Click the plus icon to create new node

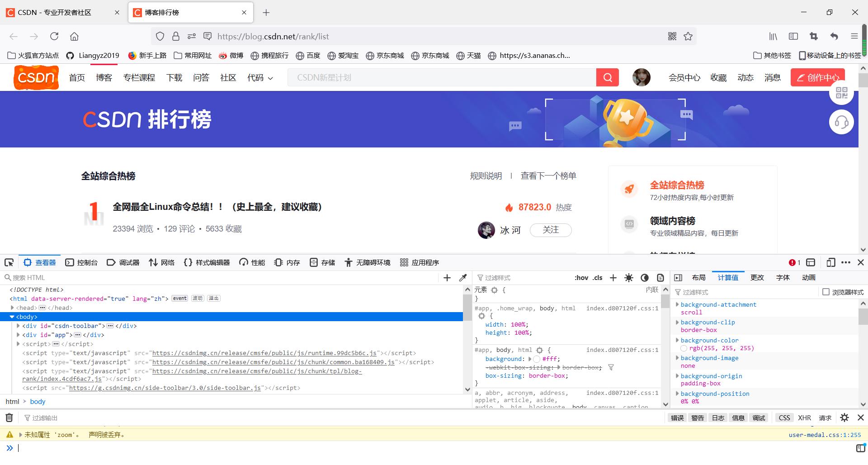[447, 278]
